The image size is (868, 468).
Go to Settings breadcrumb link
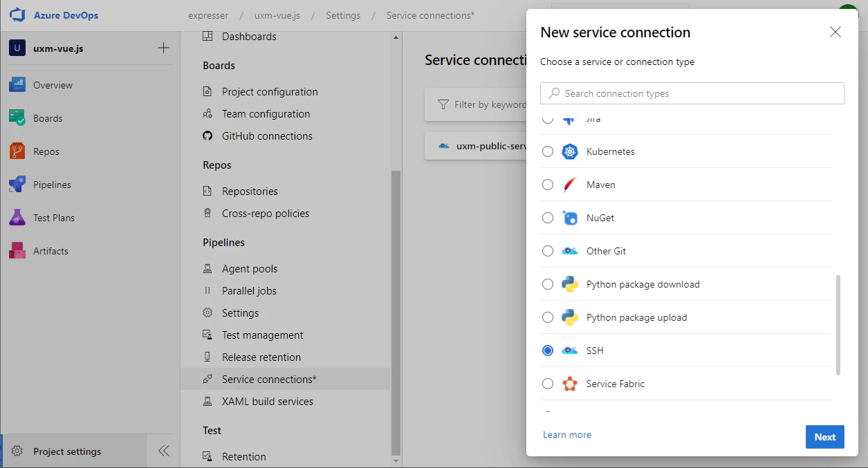coord(343,15)
